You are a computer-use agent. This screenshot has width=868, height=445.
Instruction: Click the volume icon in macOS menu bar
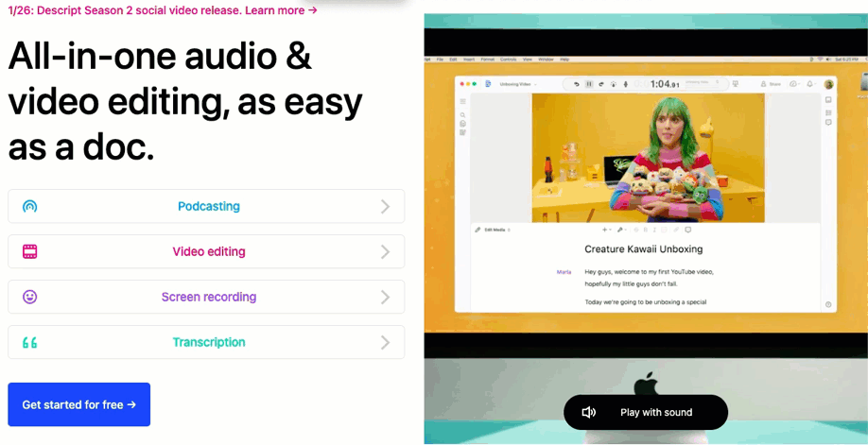[x=827, y=60]
